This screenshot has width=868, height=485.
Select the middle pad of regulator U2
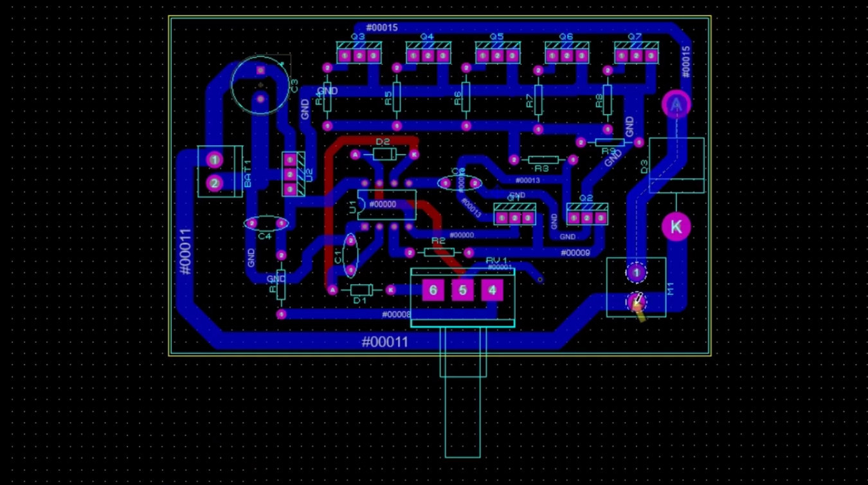(290, 174)
